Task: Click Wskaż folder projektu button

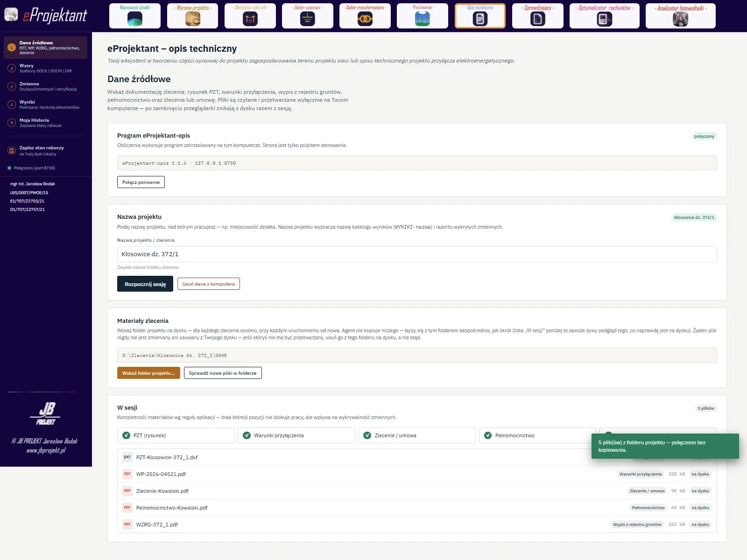Action: [148, 373]
